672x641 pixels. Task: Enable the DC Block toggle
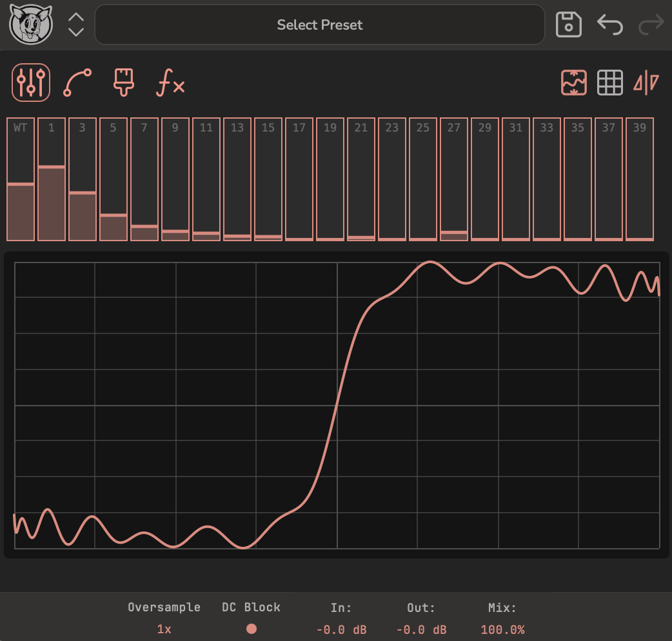pos(252,628)
